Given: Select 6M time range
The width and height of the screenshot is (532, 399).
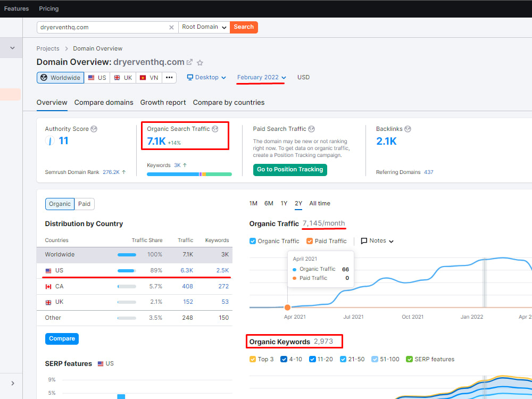Looking at the screenshot, I should pyautogui.click(x=269, y=204).
